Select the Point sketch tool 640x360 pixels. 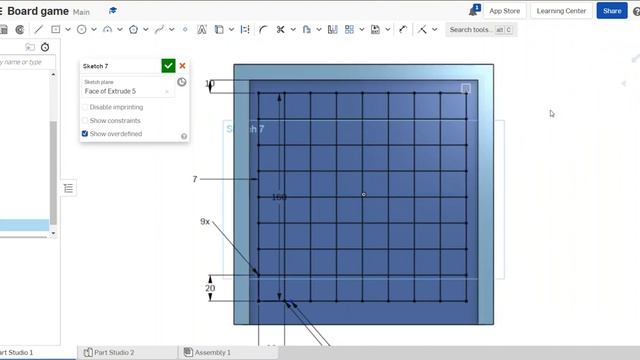185,29
